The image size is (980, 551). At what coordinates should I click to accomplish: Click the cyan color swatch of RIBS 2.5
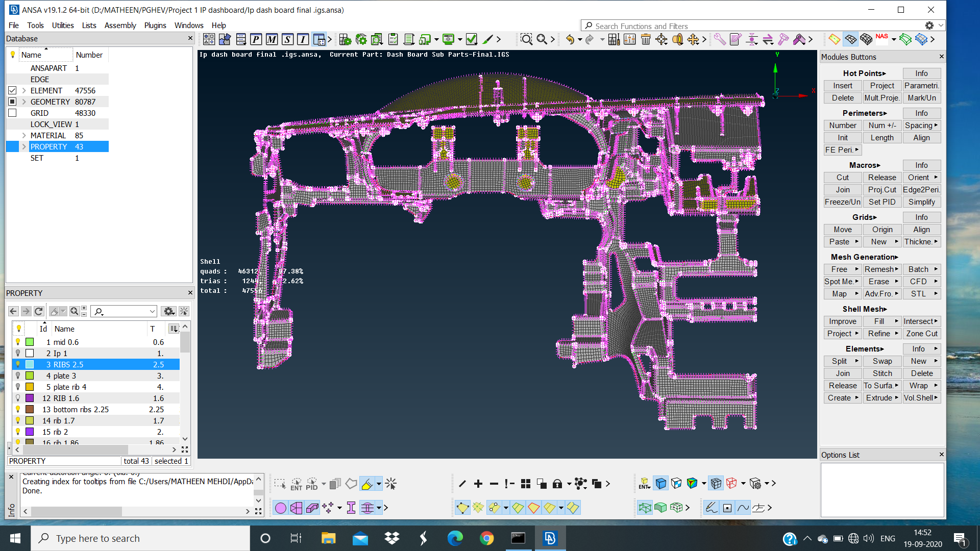click(x=30, y=364)
